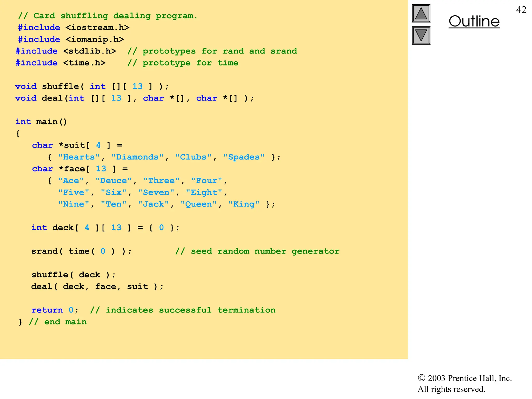Click the "<iomanip.h>" include line
This screenshot has width=532, height=399.
[71, 39]
